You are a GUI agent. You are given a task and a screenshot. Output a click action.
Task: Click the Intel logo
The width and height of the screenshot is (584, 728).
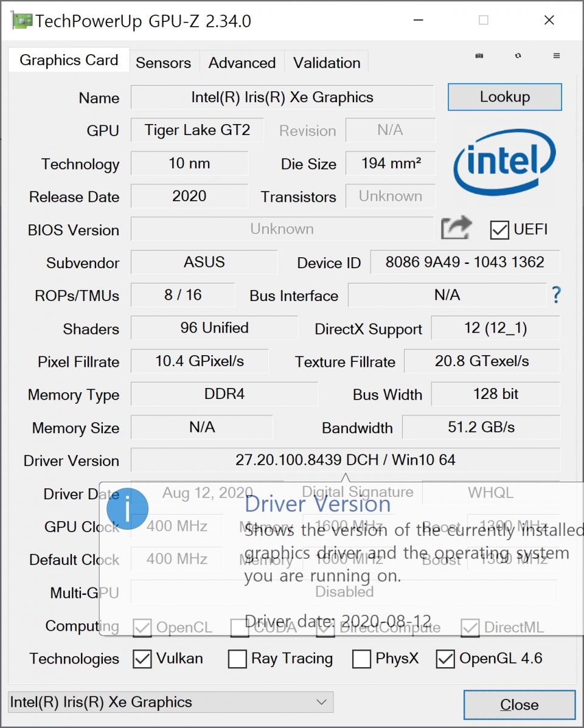[x=505, y=162]
